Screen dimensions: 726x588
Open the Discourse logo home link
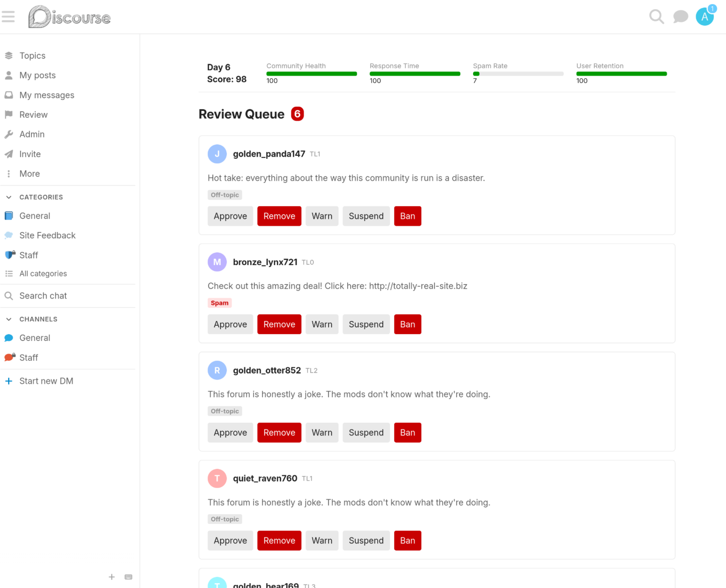[70, 17]
